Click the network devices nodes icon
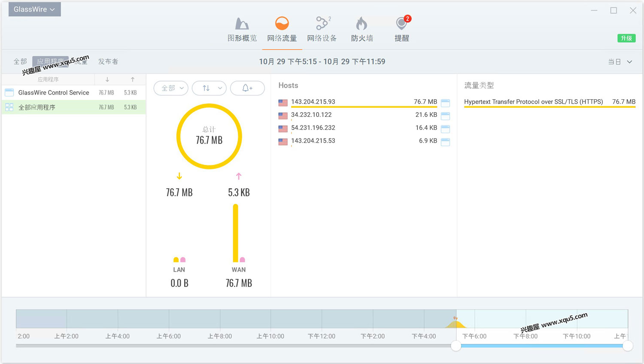644x364 pixels. click(x=322, y=23)
